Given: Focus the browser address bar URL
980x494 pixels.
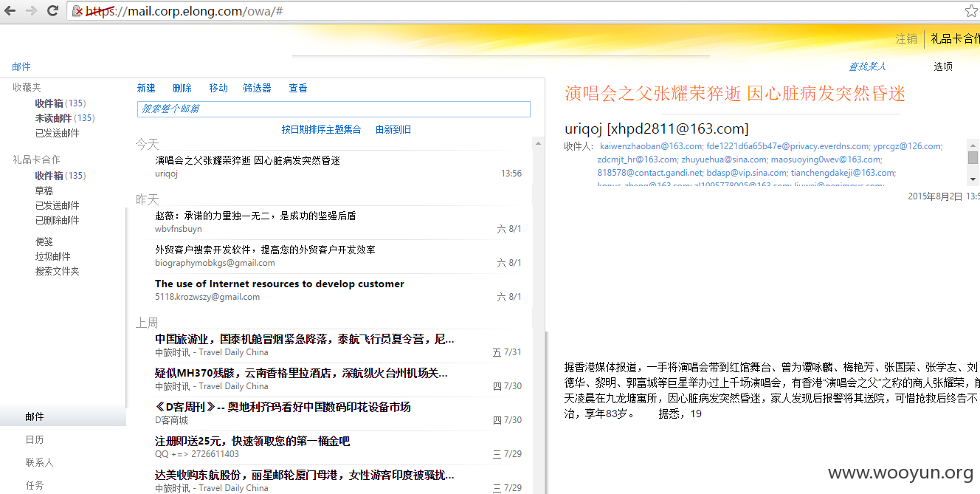Looking at the screenshot, I should tap(517, 11).
